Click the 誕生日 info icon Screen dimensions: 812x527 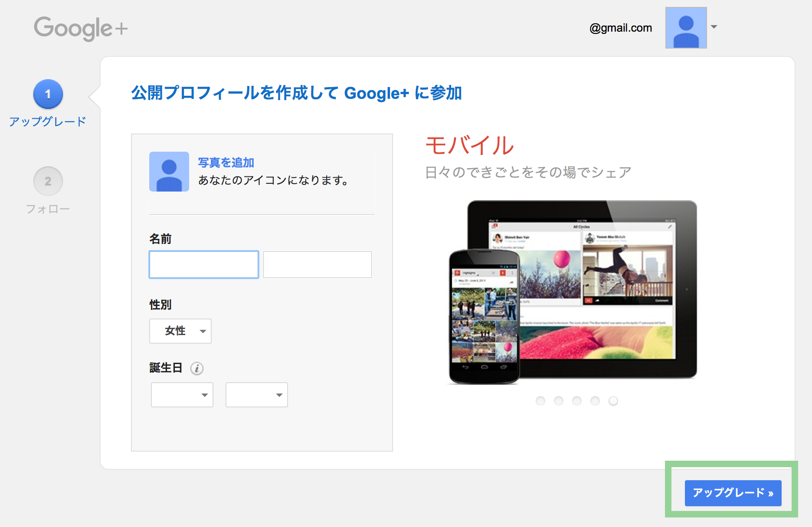(197, 368)
